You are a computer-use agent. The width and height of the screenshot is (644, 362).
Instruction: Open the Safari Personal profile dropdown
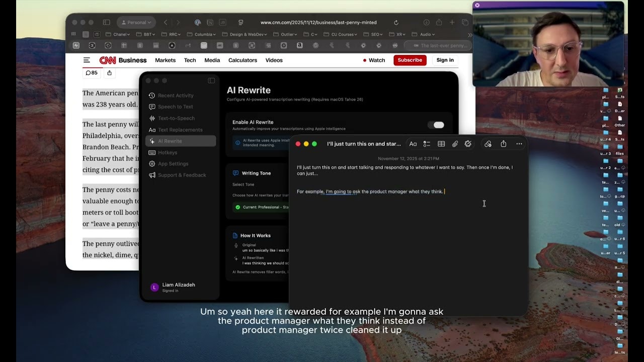click(136, 23)
